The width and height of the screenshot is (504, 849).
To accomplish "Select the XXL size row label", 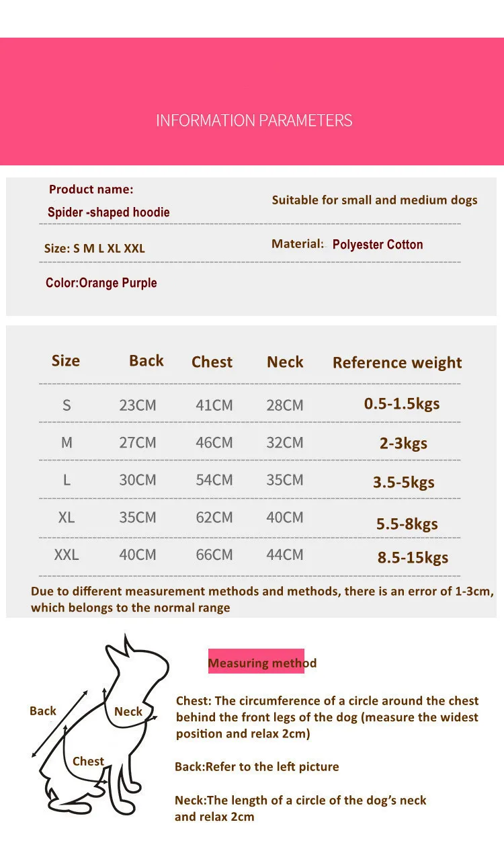I will pyautogui.click(x=66, y=555).
